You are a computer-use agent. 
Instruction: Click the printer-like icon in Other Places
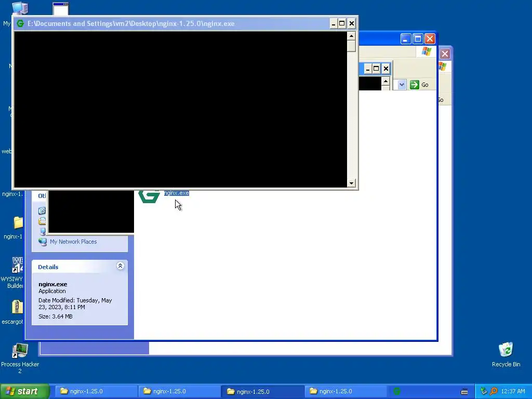coord(42,221)
